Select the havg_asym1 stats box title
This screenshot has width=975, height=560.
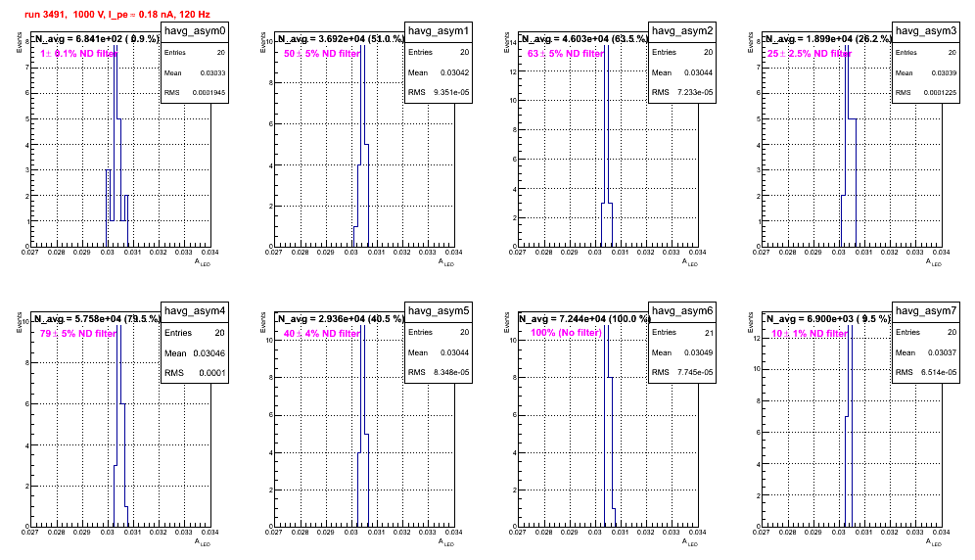439,30
